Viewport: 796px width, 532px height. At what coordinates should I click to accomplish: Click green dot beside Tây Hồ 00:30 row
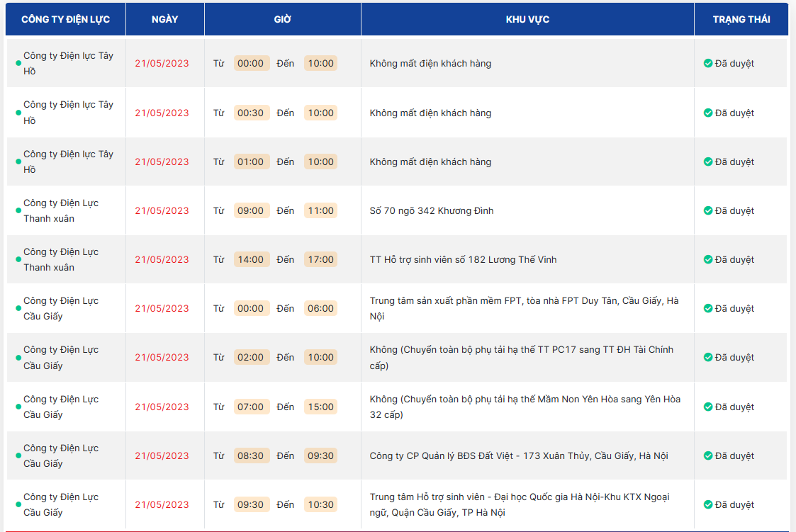[18, 113]
